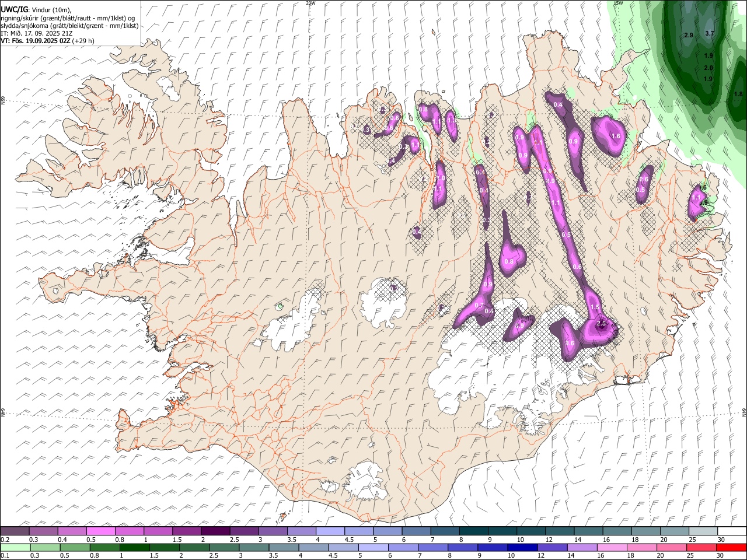Click the '20W' longitude label
The width and height of the screenshot is (747, 560).
tap(310, 3)
